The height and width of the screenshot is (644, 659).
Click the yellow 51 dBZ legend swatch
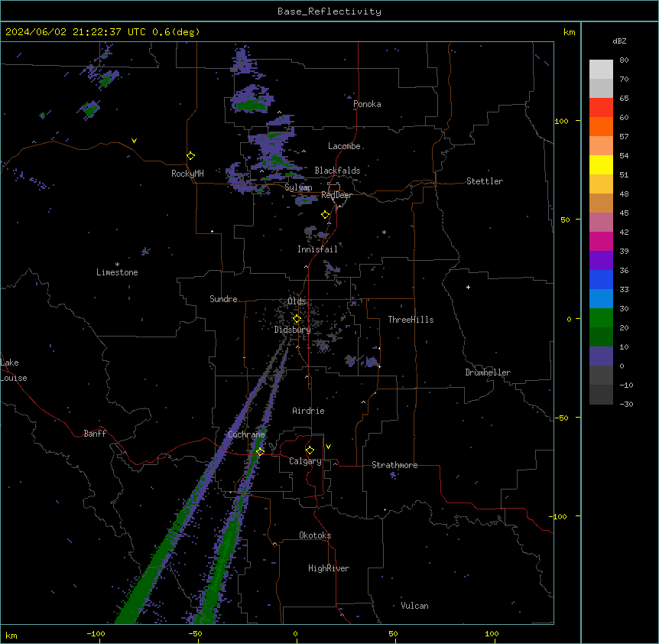[601, 164]
